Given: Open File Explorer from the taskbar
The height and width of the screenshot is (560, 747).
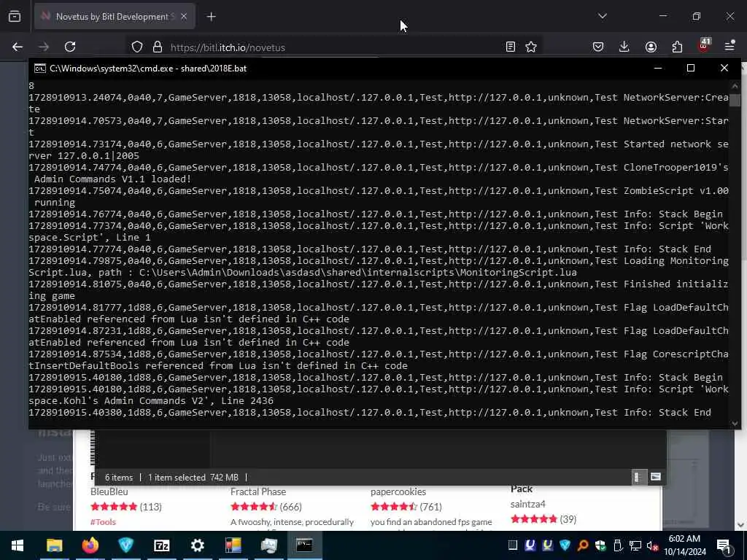Looking at the screenshot, I should pos(54,545).
